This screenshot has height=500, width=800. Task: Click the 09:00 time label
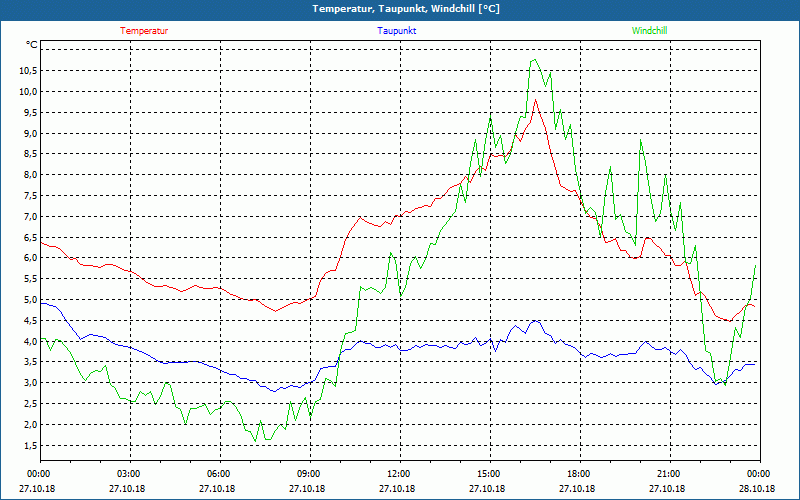[x=308, y=474]
